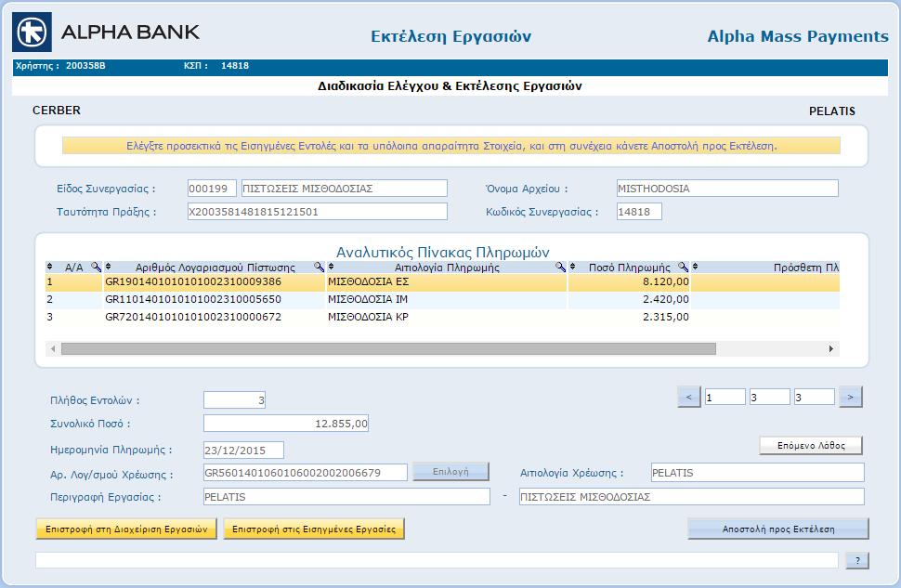Click the PELATIS label at top right
The image size is (901, 588).
[832, 111]
